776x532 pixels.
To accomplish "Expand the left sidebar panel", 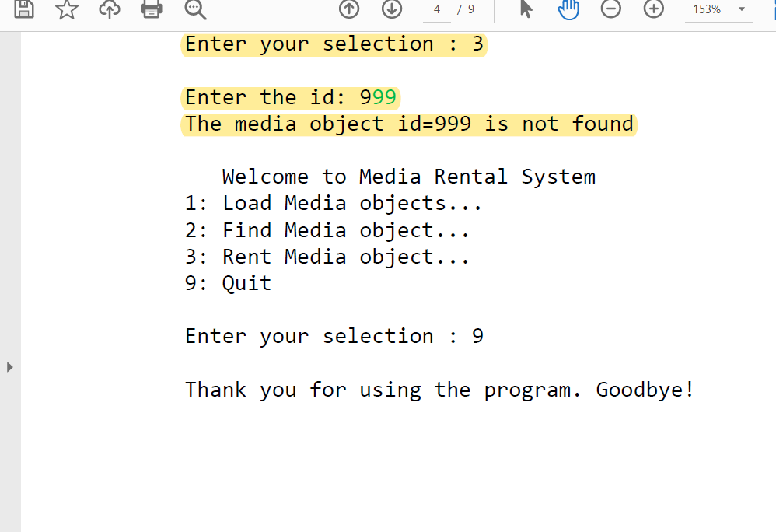I will tap(10, 368).
